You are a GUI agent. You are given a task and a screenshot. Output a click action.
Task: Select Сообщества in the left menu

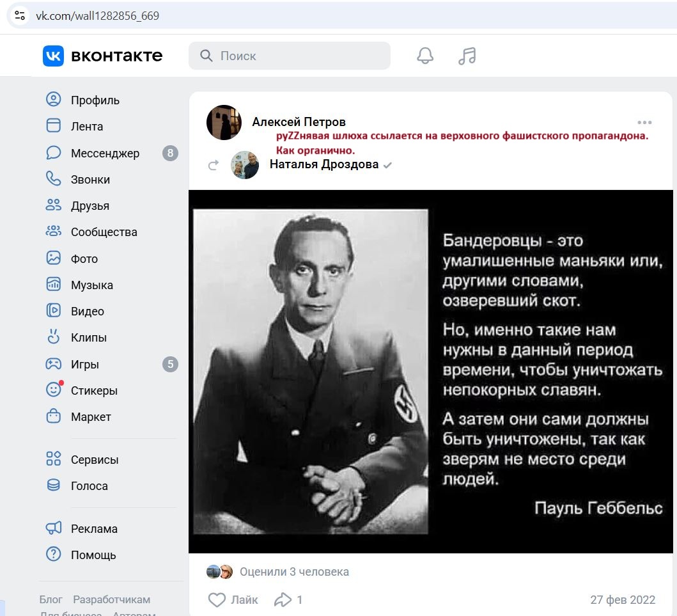click(x=104, y=232)
